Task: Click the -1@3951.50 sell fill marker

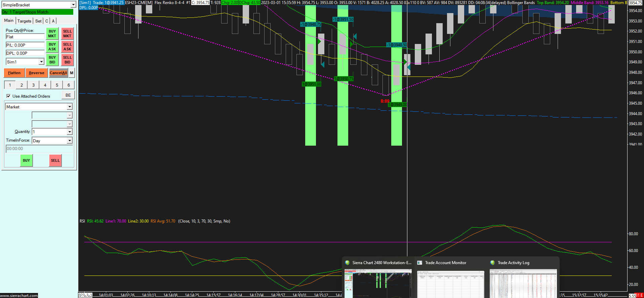Action: pos(343,19)
